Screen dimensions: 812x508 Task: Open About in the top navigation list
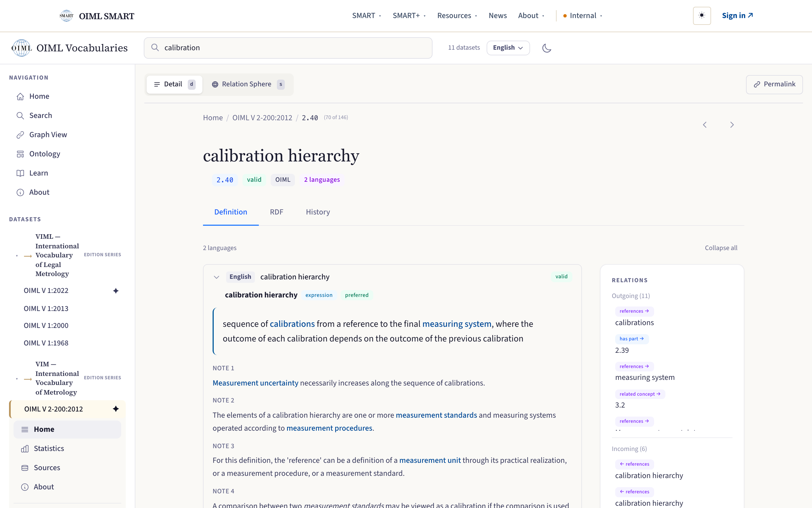coord(67,192)
